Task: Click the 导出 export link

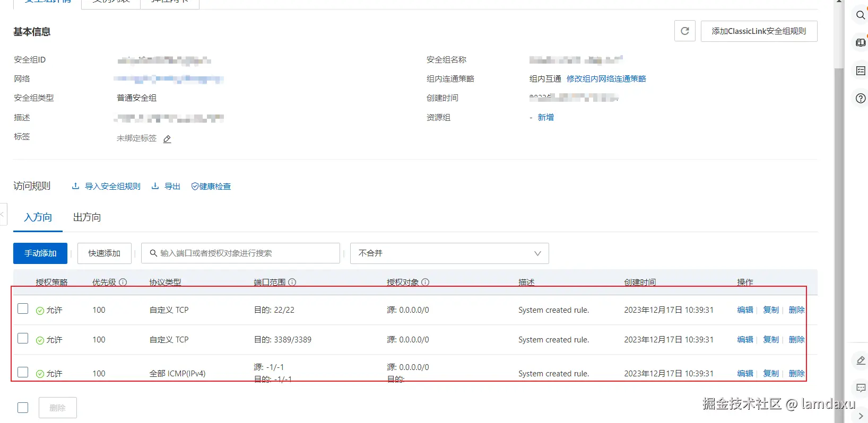Action: (172, 186)
